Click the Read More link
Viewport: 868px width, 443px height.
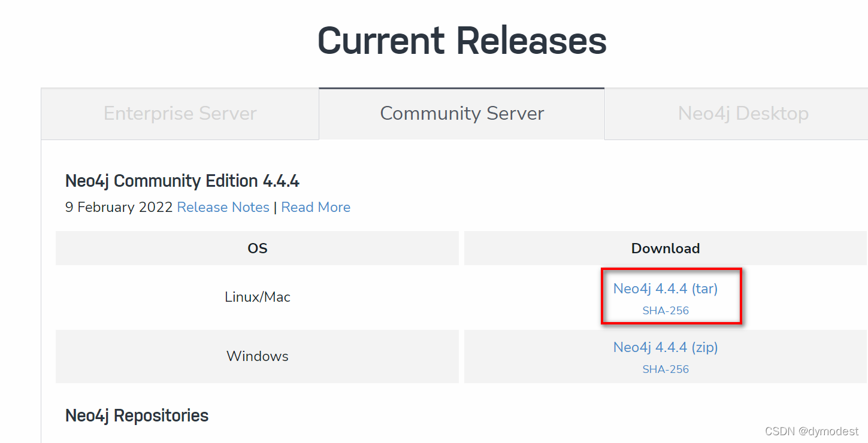(316, 207)
